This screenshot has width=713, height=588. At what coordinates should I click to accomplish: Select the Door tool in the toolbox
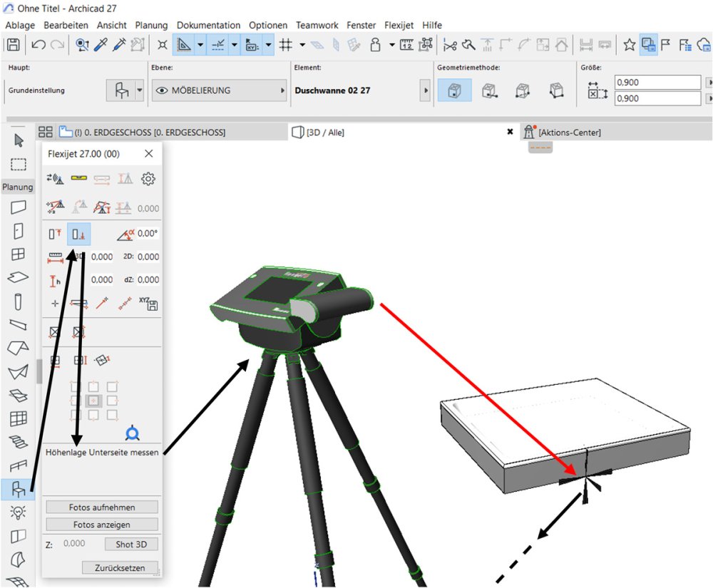(x=19, y=231)
